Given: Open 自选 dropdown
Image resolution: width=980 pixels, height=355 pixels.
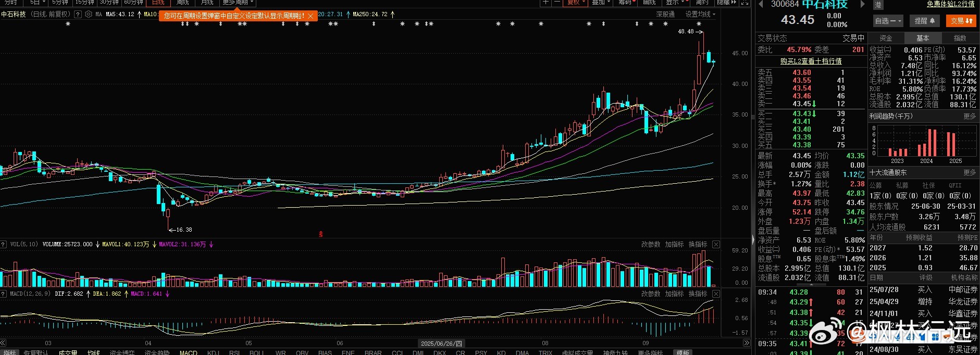Looking at the screenshot, I should 888,21.
